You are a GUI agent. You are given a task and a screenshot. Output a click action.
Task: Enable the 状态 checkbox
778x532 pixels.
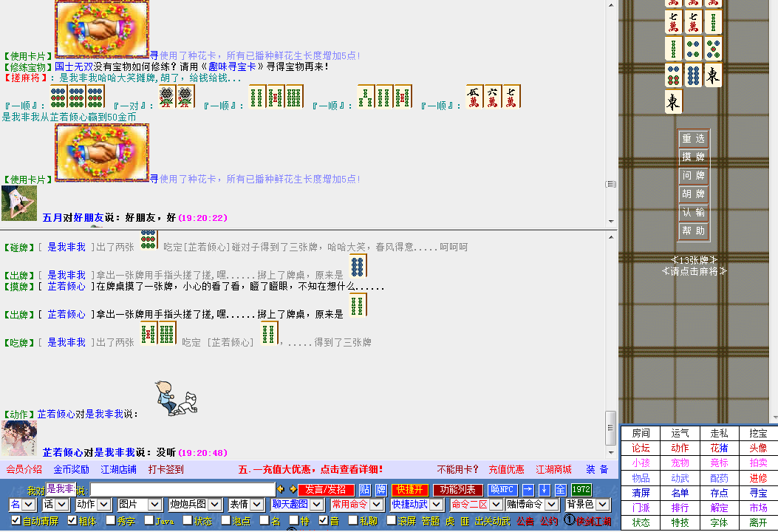(188, 520)
